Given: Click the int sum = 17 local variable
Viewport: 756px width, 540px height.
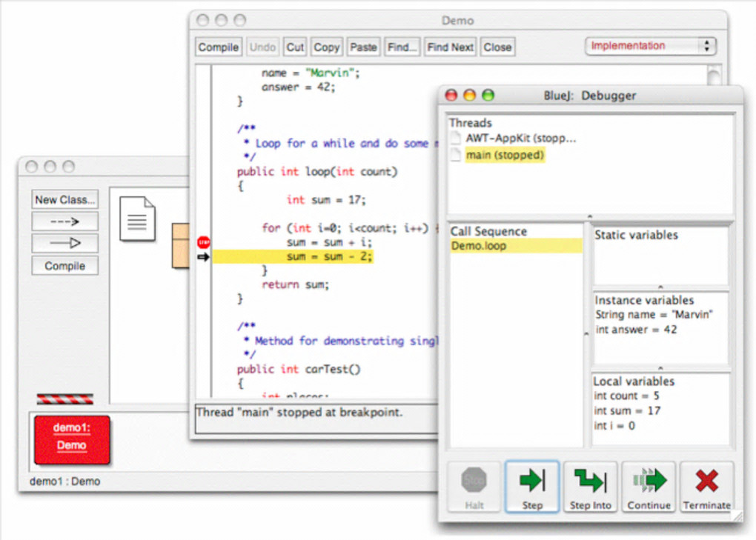Looking at the screenshot, I should tap(627, 411).
